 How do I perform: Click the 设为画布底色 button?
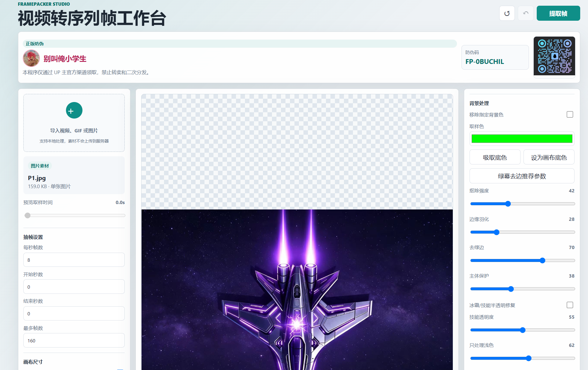tap(549, 157)
